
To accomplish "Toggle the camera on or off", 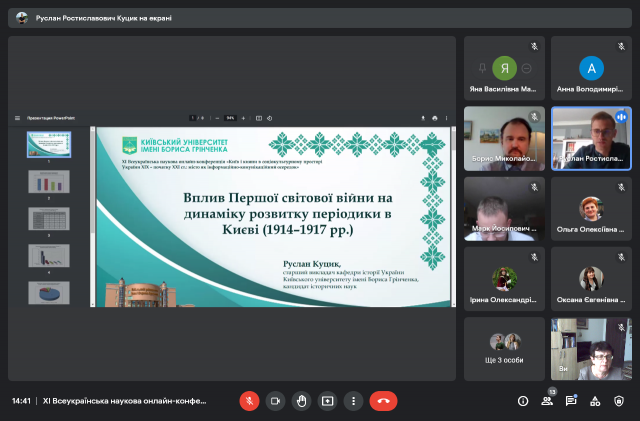I will click(275, 400).
